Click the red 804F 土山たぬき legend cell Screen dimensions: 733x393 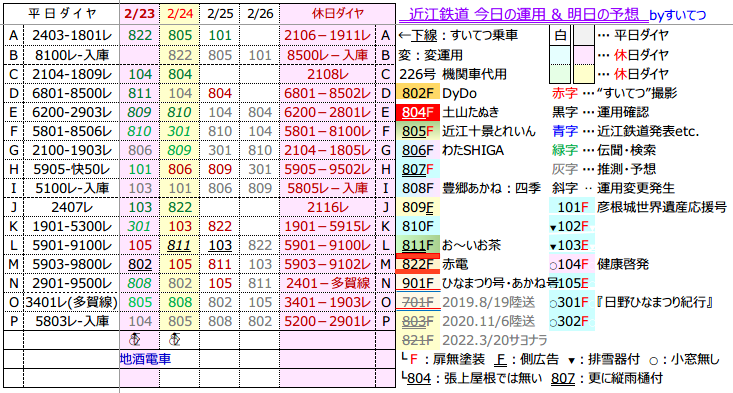[418, 112]
